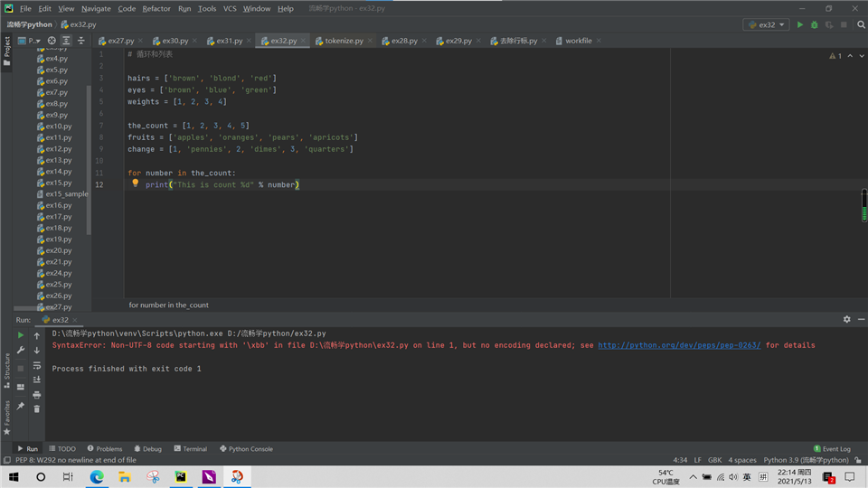Clear all console output with trash icon
Screen dimensions: 868x488
(36, 408)
